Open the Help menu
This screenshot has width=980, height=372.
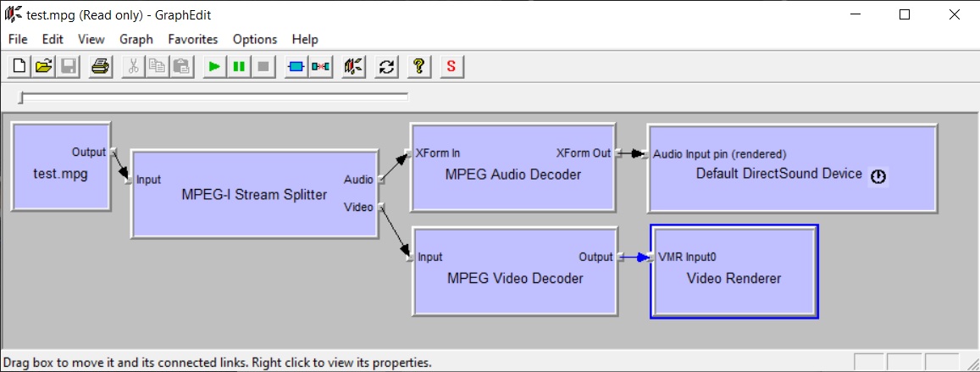click(x=305, y=39)
